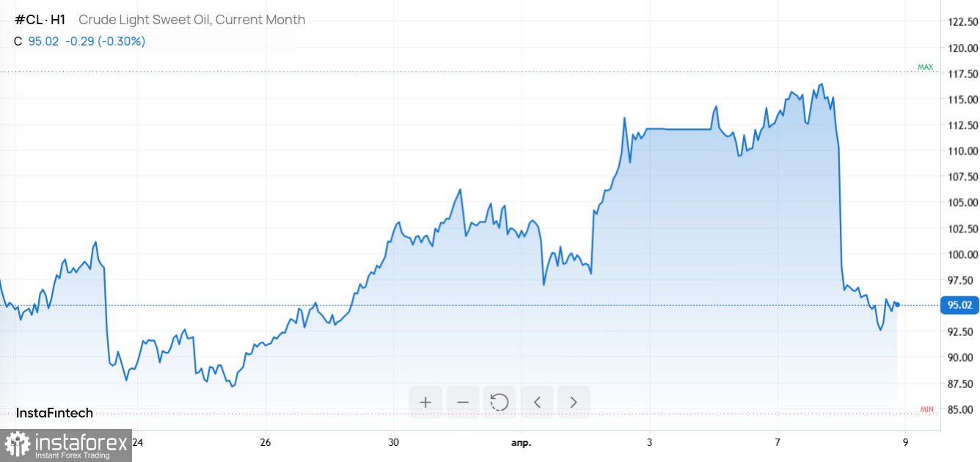
Task: Click the InstaFintech logo text
Action: click(x=55, y=413)
